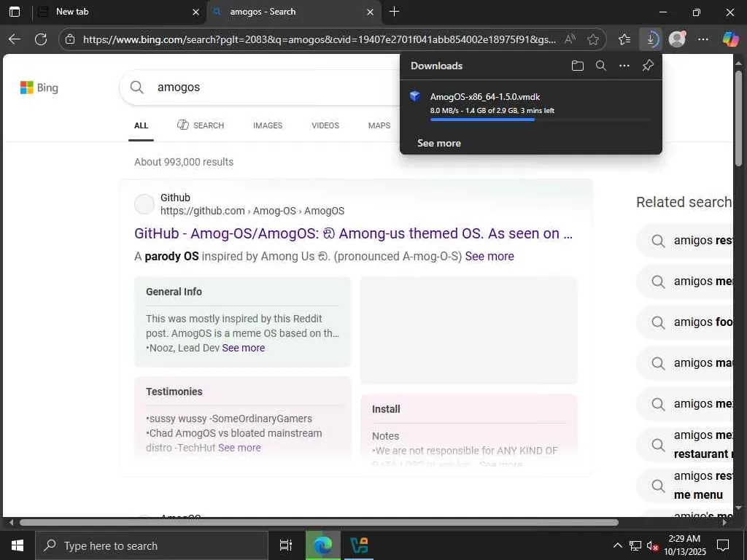This screenshot has height=560, width=747.
Task: Toggle the Read aloud icon
Action: (570, 39)
